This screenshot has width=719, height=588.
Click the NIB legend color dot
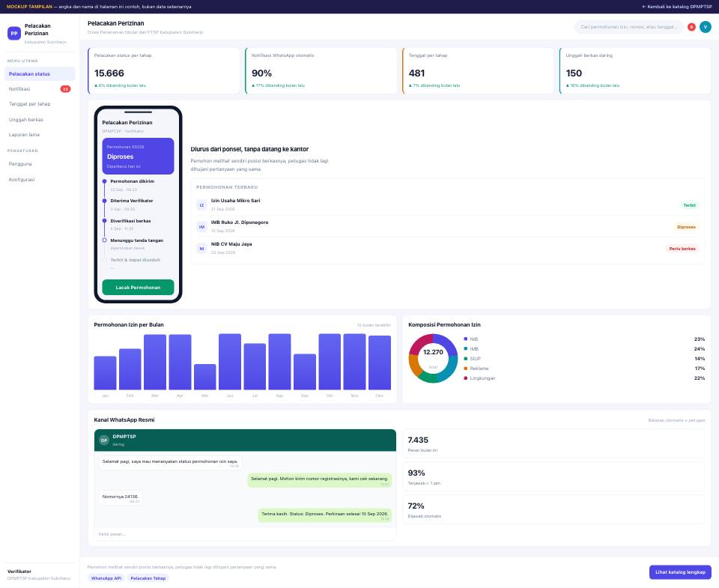tap(465, 339)
